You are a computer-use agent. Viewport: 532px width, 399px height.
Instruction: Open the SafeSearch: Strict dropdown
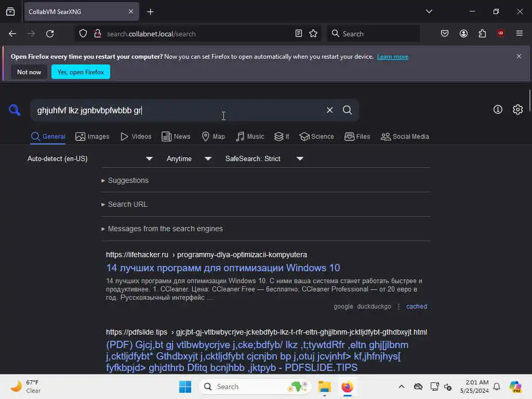tap(263, 158)
